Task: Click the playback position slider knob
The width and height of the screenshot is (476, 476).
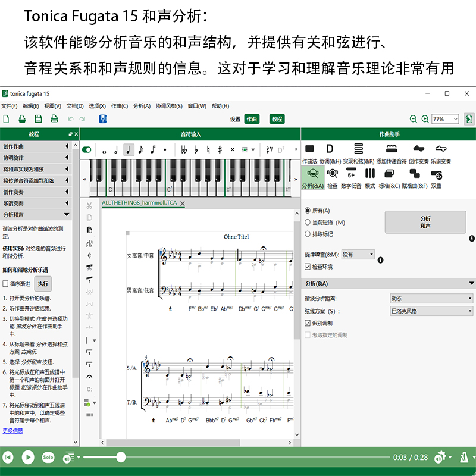Action: 121,457
